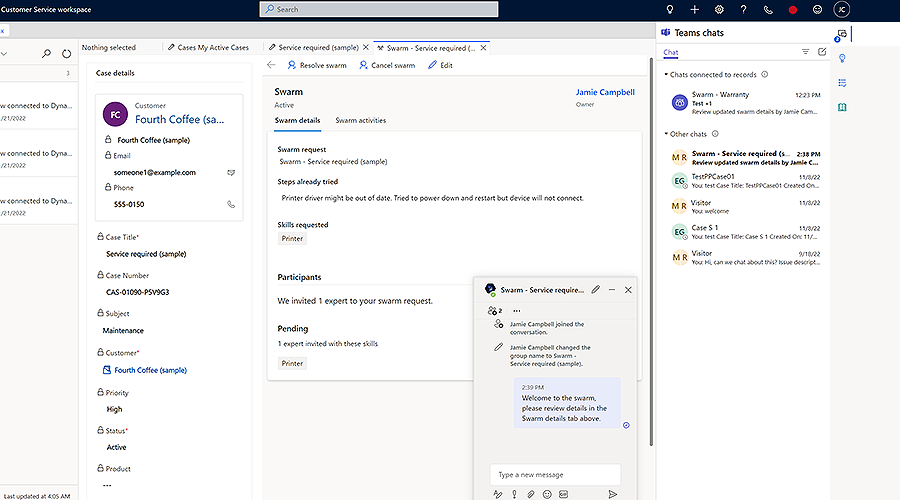Click the CAS-01090-P5V9G3 case number
This screenshot has width=900, height=500.
pos(137,292)
